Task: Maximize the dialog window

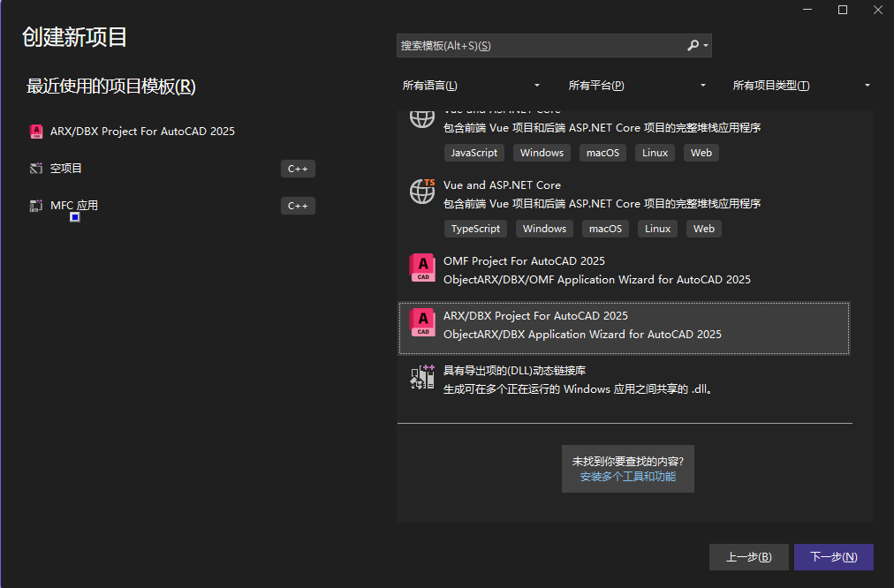Action: [x=843, y=10]
